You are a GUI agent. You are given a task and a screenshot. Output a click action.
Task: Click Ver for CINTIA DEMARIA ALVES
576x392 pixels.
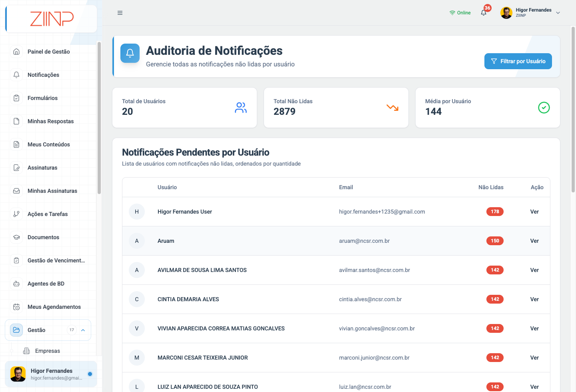534,299
